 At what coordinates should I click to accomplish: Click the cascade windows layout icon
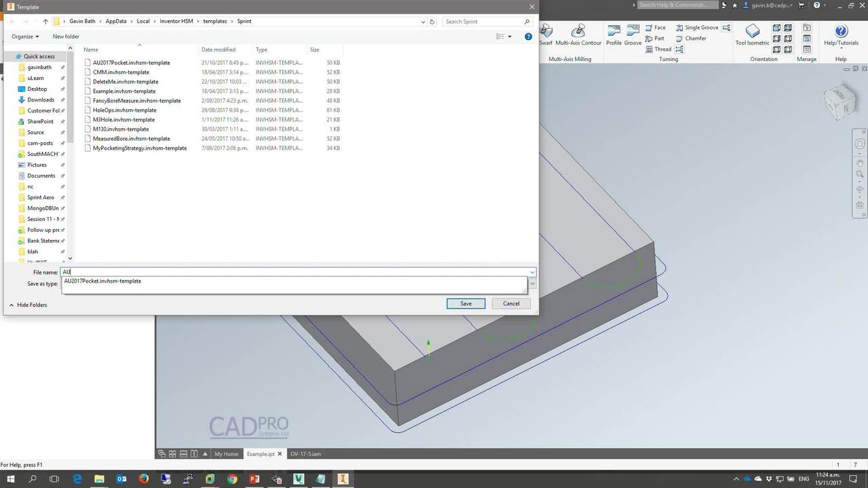(x=162, y=454)
